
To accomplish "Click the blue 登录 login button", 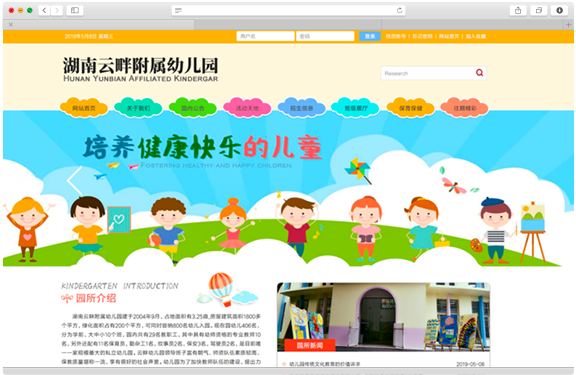I will [x=370, y=36].
